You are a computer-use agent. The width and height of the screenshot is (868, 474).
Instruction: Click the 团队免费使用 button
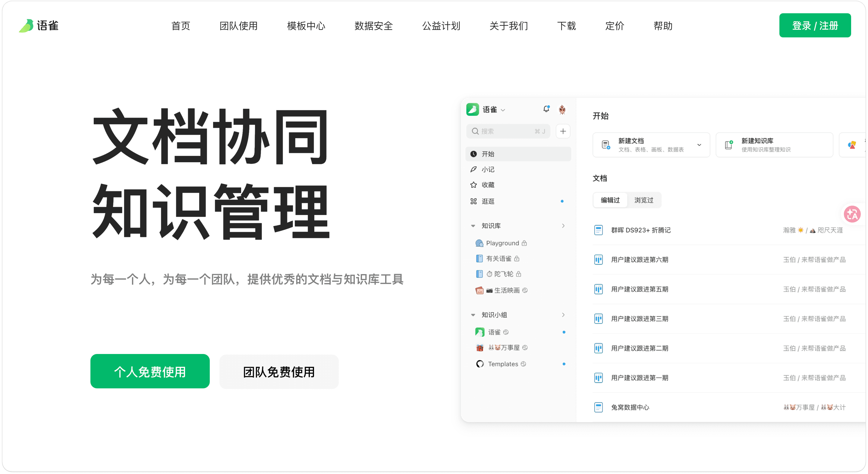point(279,371)
